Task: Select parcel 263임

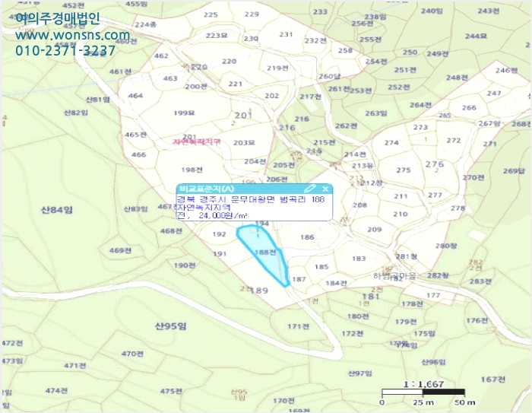Action: (x=376, y=113)
